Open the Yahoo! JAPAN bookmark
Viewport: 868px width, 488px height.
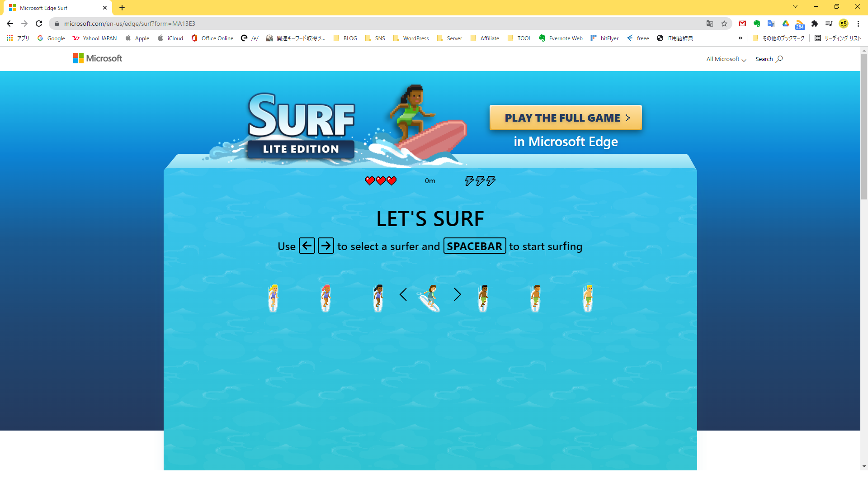(x=95, y=38)
